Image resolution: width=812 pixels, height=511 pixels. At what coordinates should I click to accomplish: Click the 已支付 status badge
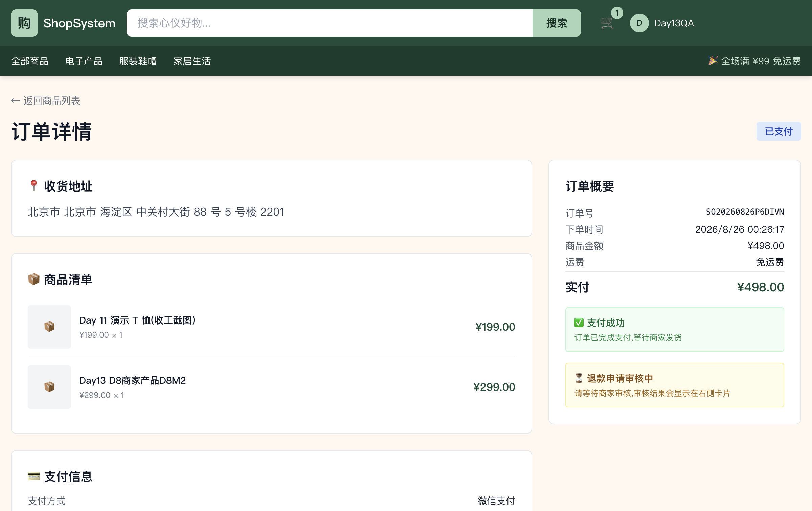click(x=779, y=131)
